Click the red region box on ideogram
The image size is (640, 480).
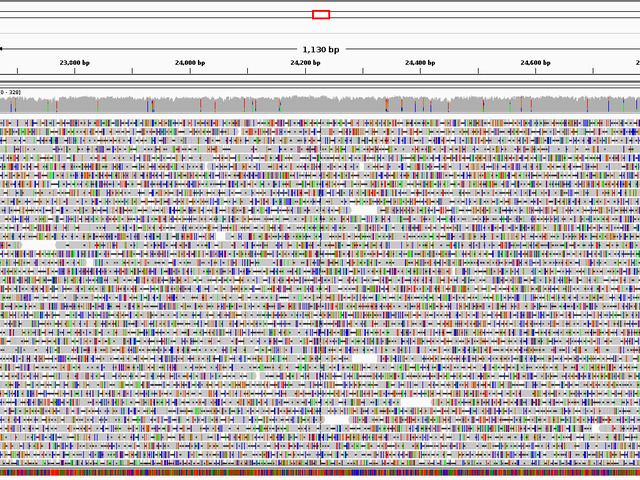[x=321, y=14]
